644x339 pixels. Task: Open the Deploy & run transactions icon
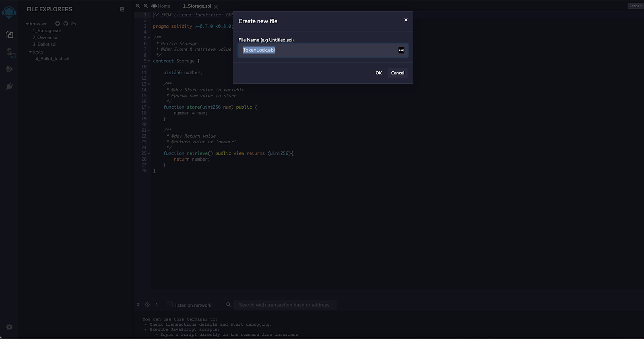click(x=9, y=69)
